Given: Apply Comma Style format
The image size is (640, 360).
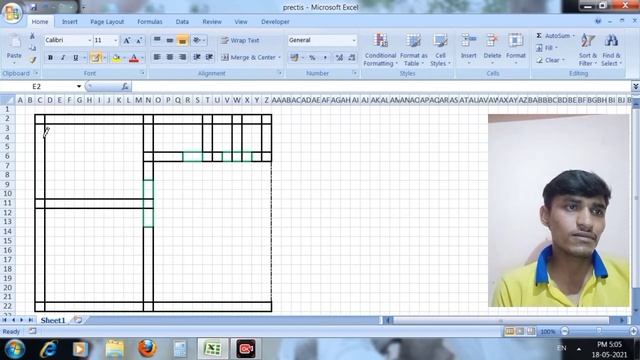Looking at the screenshot, I should [x=325, y=58].
